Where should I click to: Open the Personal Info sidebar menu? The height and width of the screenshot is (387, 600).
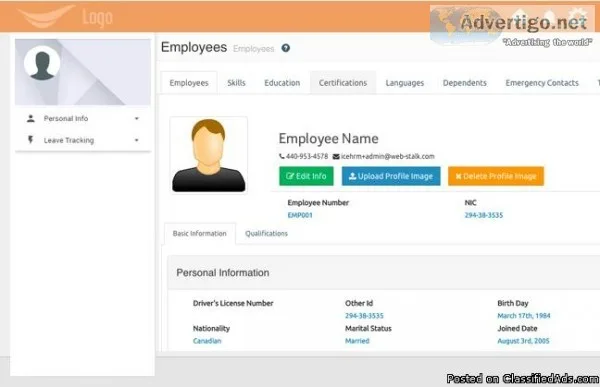[x=83, y=119]
